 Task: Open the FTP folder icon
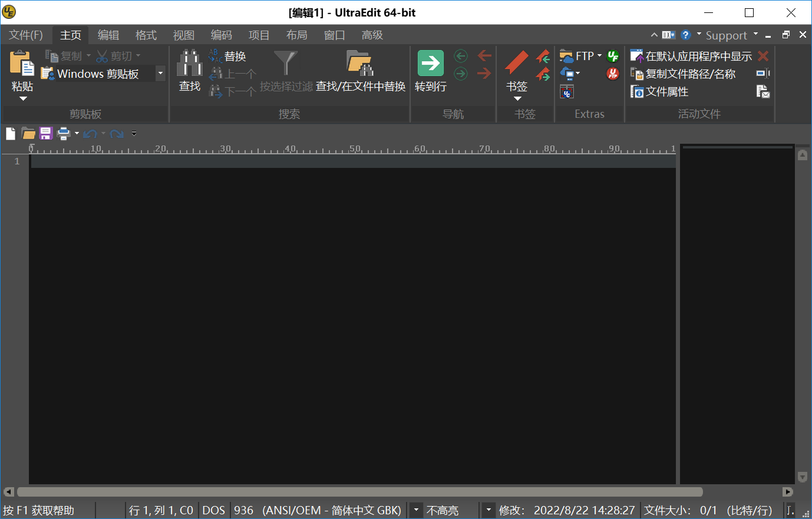click(x=566, y=56)
